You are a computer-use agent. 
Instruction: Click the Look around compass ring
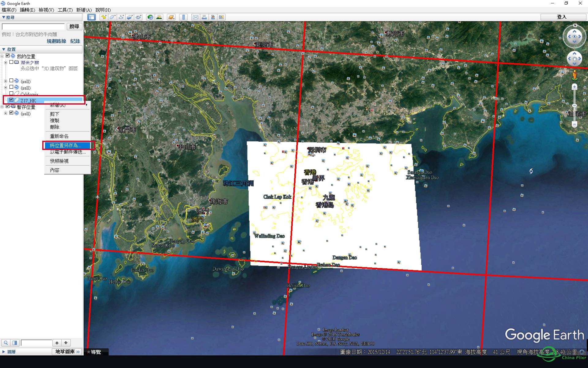[575, 36]
